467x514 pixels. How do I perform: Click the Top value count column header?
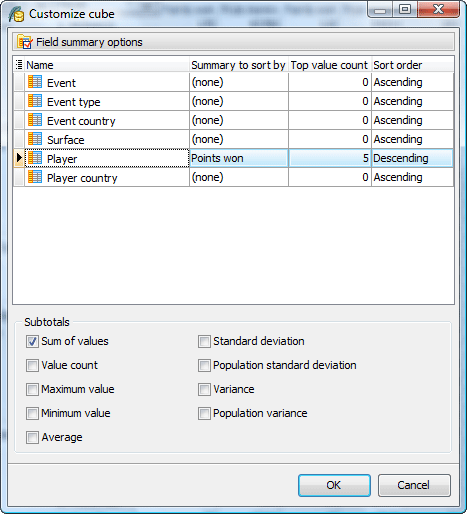330,65
